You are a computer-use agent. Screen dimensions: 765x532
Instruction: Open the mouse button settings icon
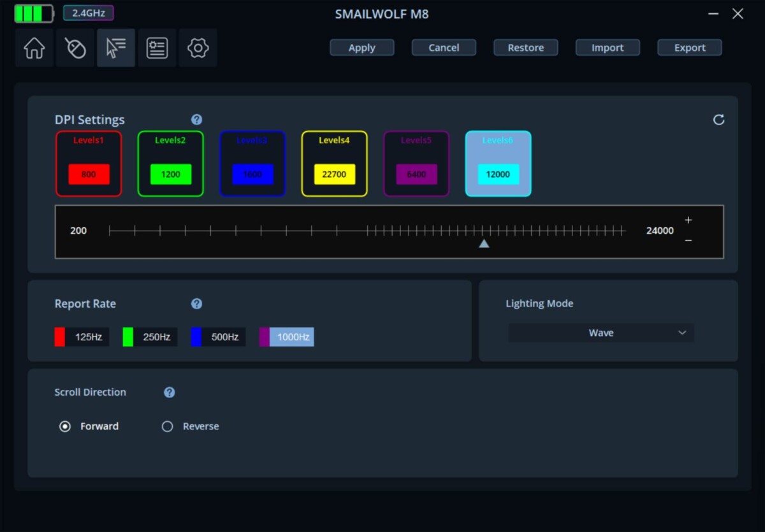[75, 48]
